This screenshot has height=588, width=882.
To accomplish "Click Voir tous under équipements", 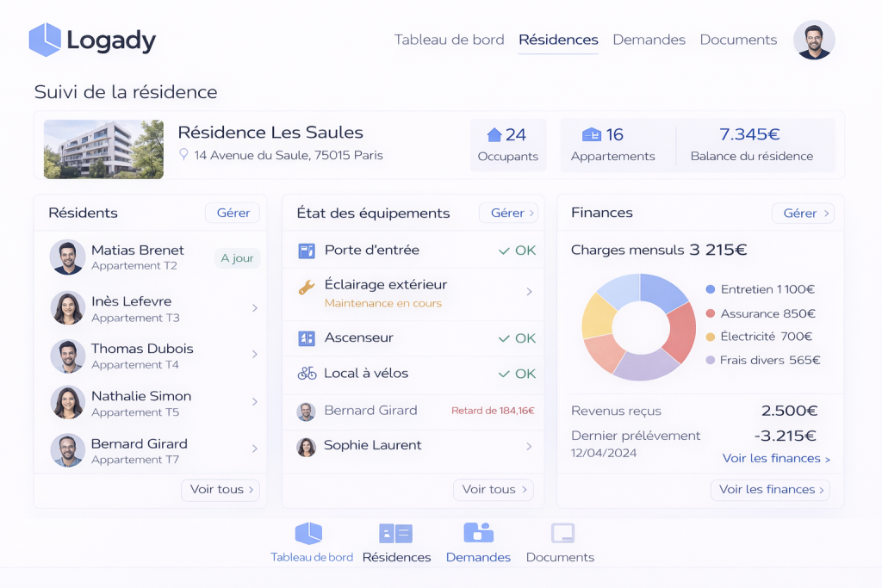I will 494,490.
